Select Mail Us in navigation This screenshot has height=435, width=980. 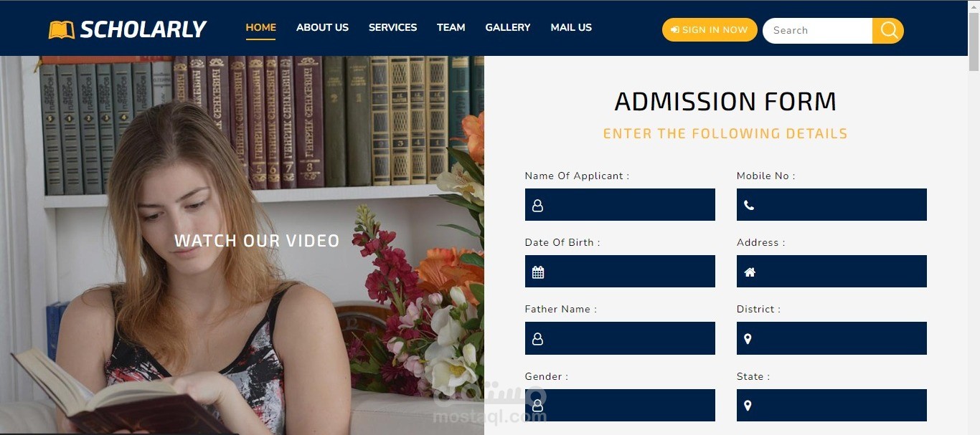(x=571, y=27)
